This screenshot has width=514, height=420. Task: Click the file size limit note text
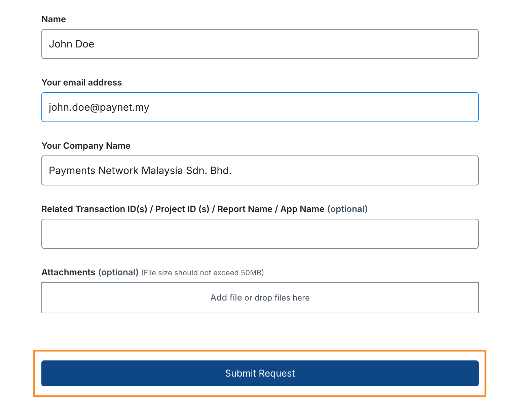click(x=203, y=273)
